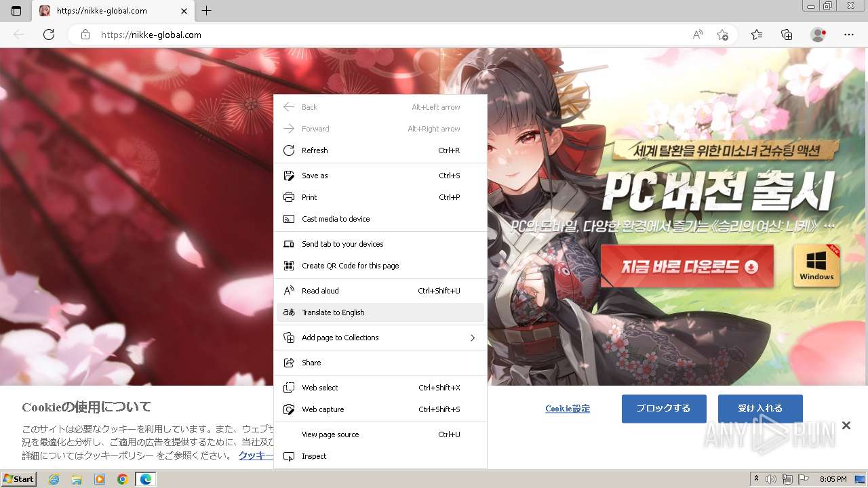Open the Windows Start button
This screenshot has width=868, height=488.
(18, 479)
